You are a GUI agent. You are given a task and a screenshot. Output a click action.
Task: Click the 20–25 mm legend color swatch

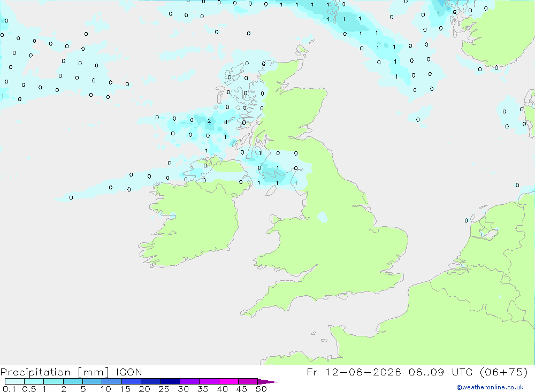pos(151,381)
